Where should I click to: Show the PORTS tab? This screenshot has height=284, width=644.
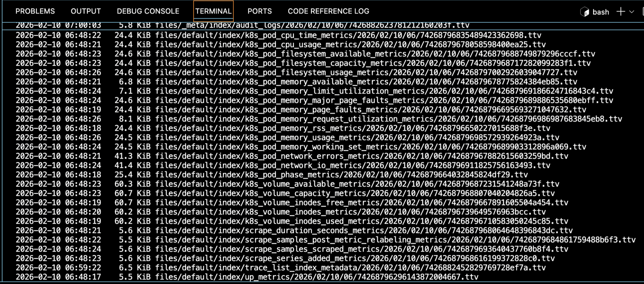[260, 11]
